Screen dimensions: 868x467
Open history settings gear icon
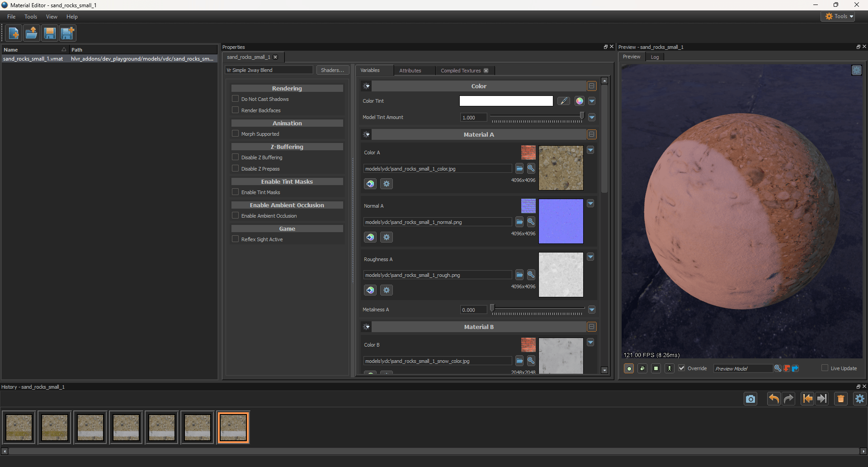860,399
